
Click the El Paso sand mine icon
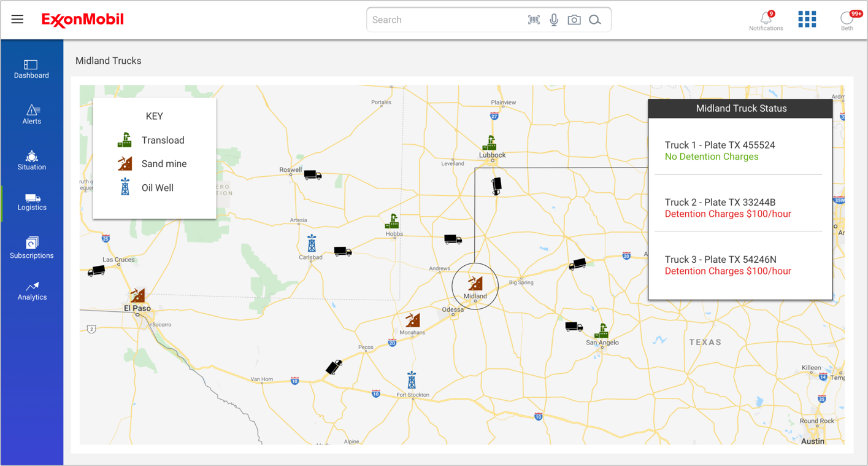(x=137, y=295)
